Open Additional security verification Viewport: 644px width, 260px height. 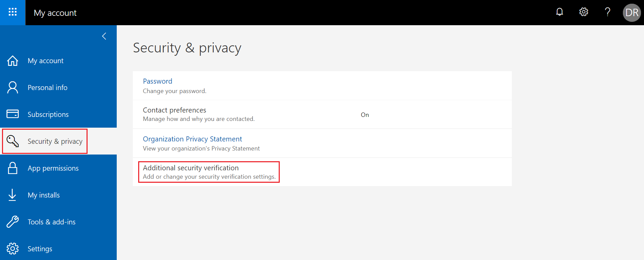click(191, 168)
